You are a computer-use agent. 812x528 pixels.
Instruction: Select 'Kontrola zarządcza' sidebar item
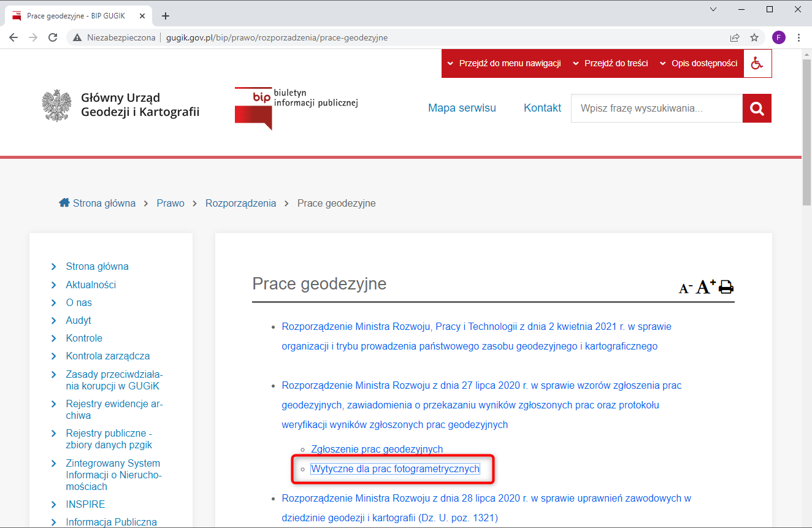[108, 356]
